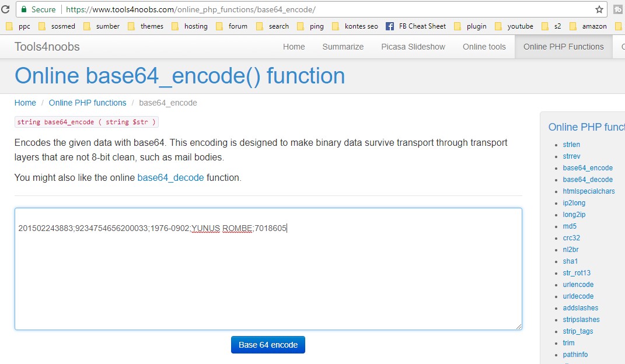Open base64_decode in the sidebar list
The height and width of the screenshot is (364, 625).
coord(588,180)
